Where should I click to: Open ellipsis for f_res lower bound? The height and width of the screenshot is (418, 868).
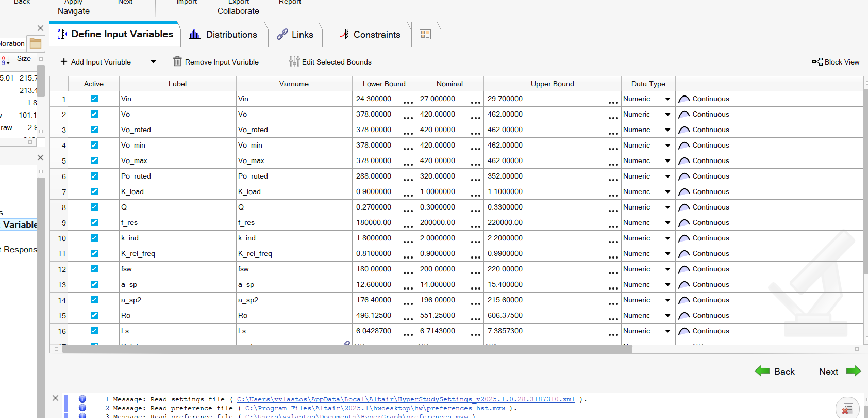point(408,226)
